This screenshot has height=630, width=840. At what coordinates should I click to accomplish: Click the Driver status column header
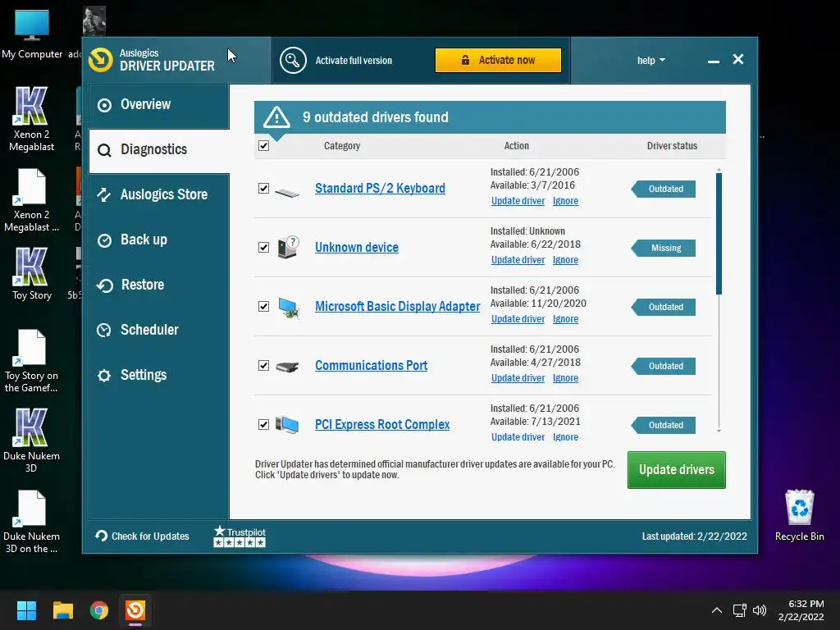tap(672, 146)
